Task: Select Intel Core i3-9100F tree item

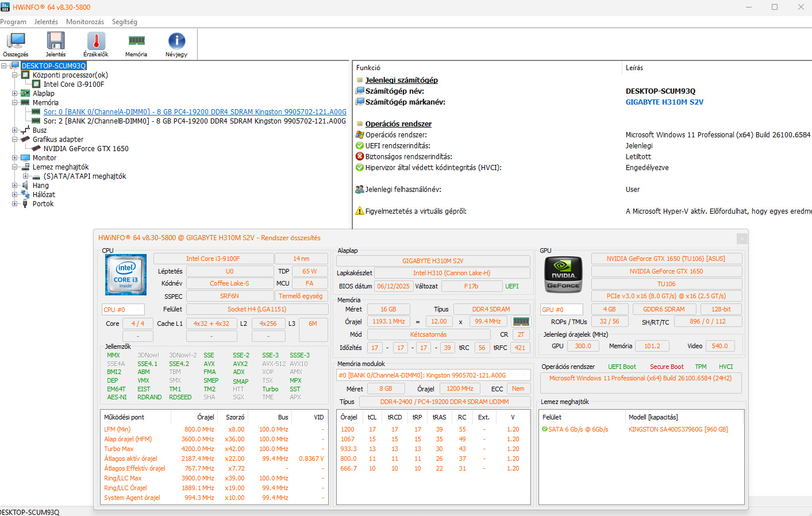Action: click(74, 84)
